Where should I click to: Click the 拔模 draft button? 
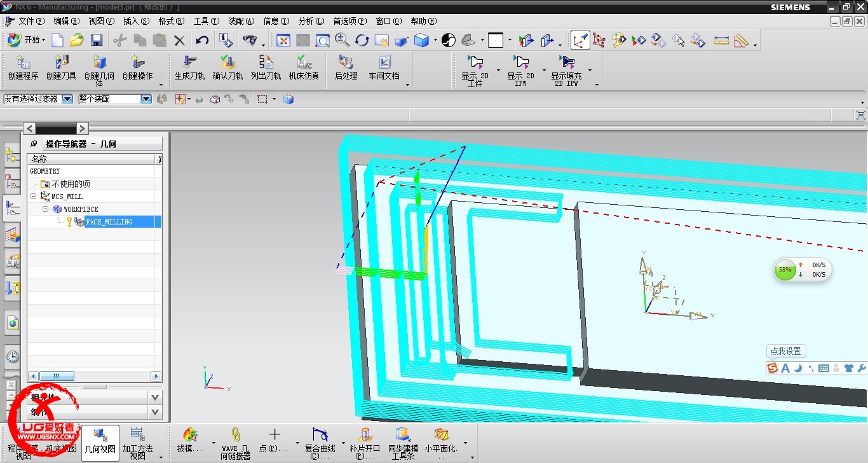point(190,440)
